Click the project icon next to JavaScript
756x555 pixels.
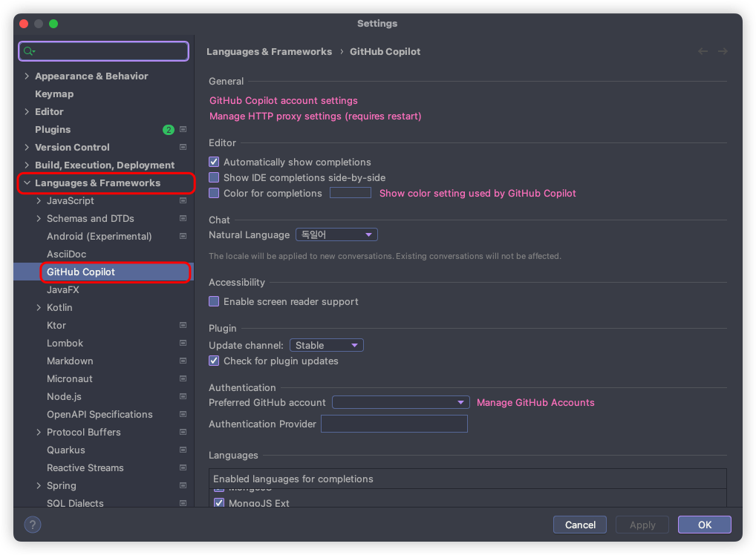[183, 200]
